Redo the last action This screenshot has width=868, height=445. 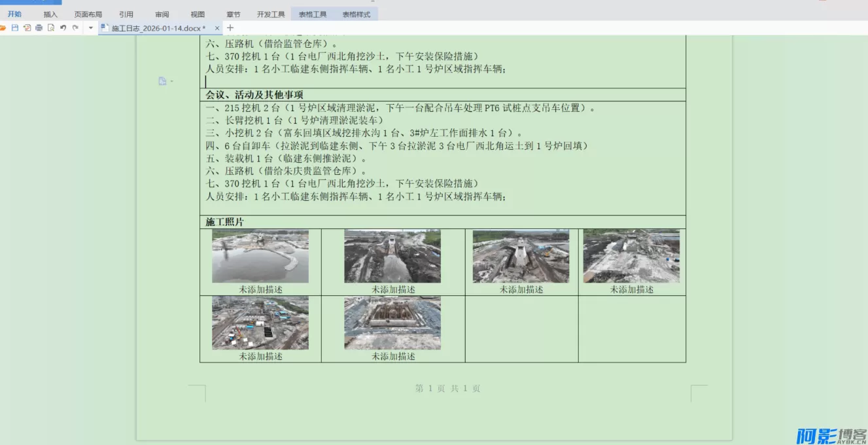[76, 27]
